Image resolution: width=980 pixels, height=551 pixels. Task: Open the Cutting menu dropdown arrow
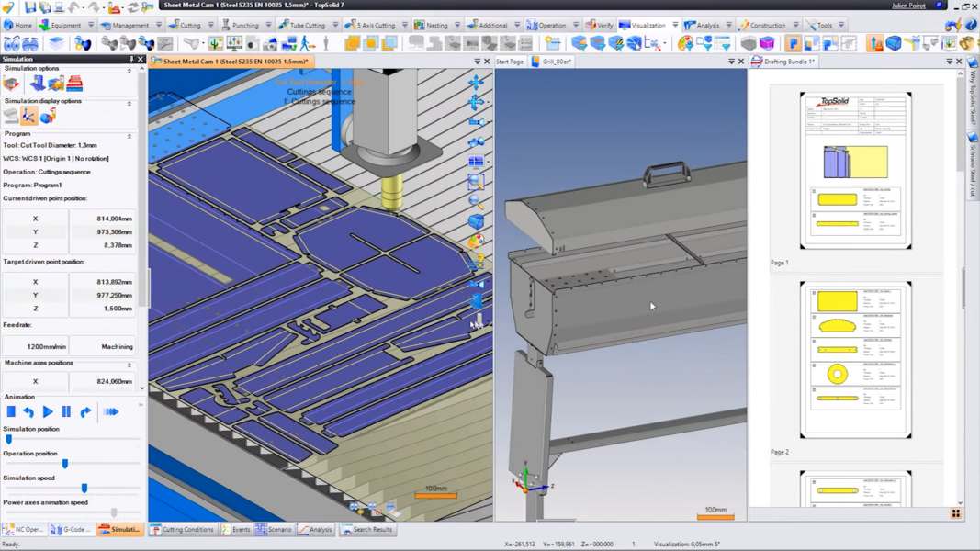tap(210, 25)
